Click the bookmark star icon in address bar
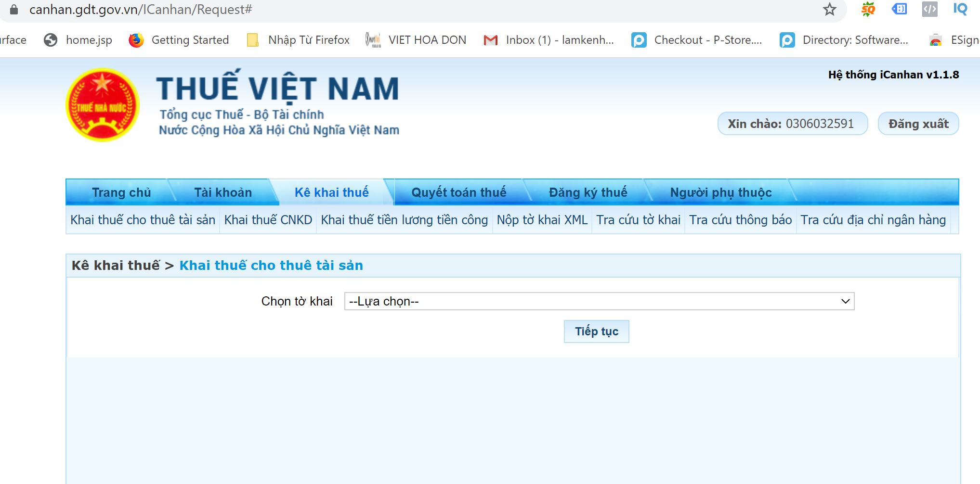The image size is (980, 484). coord(829,10)
